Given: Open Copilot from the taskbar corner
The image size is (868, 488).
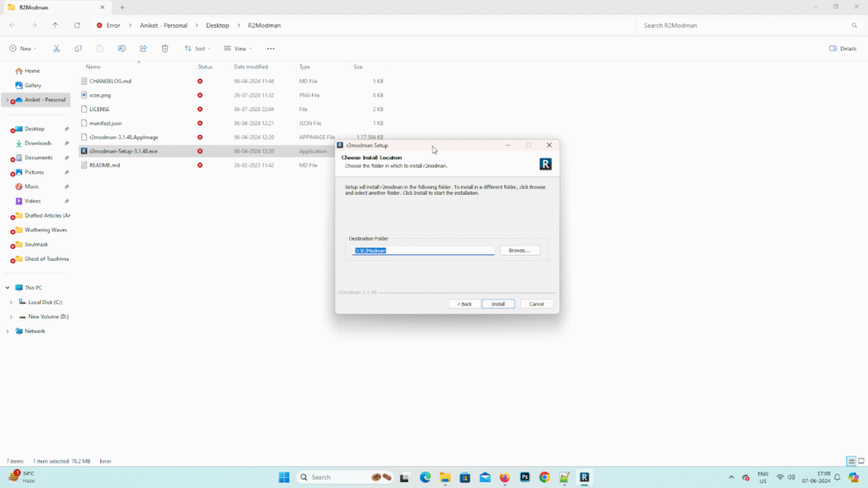Looking at the screenshot, I should pyautogui.click(x=854, y=478).
